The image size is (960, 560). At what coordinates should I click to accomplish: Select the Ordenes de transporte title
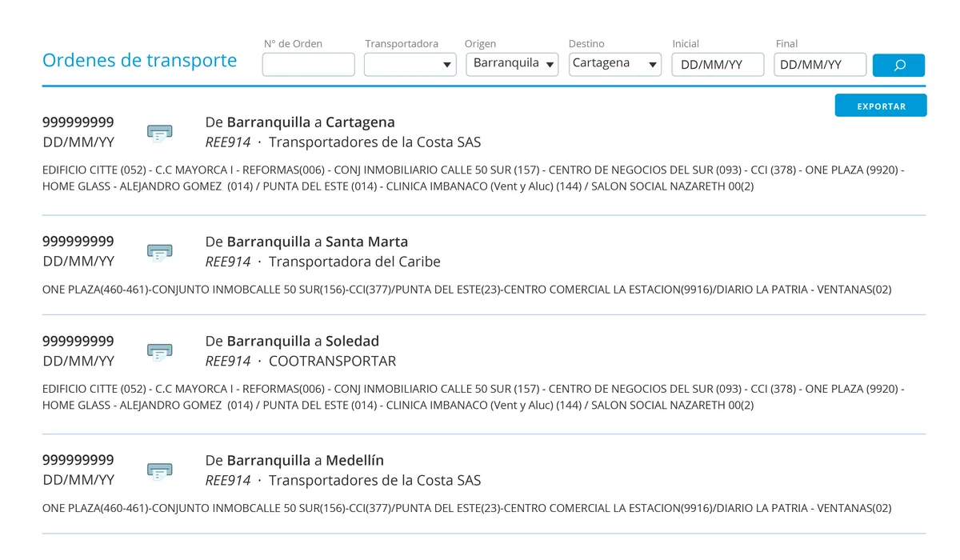click(x=139, y=60)
